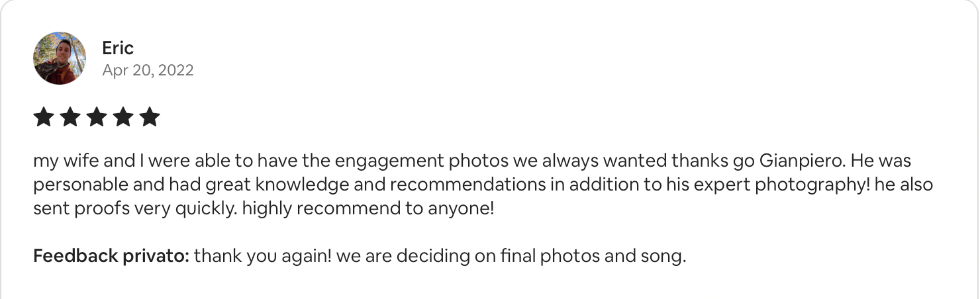Click the "Feedback privato:" label
This screenshot has width=980, height=299.
coord(111,256)
